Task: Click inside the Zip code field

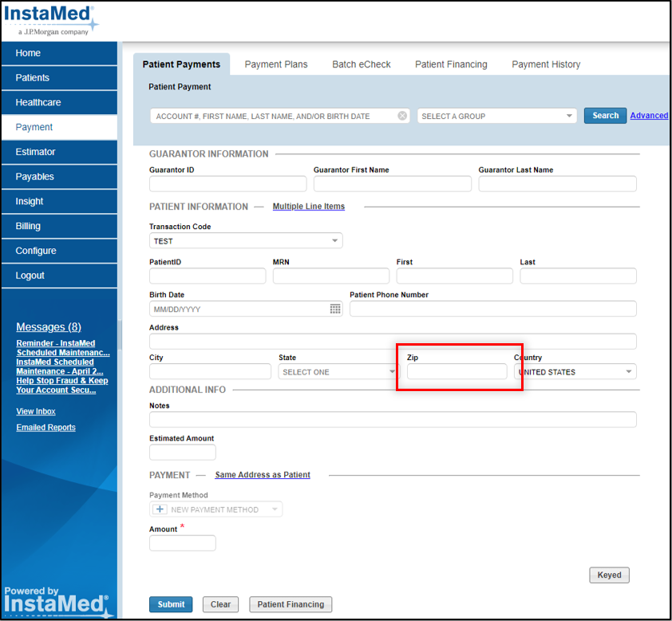Action: click(456, 371)
